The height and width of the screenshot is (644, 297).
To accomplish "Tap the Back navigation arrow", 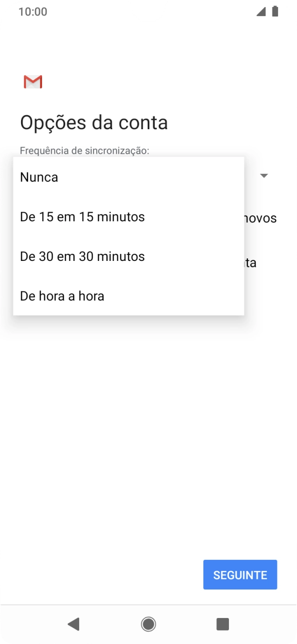I will tap(74, 624).
